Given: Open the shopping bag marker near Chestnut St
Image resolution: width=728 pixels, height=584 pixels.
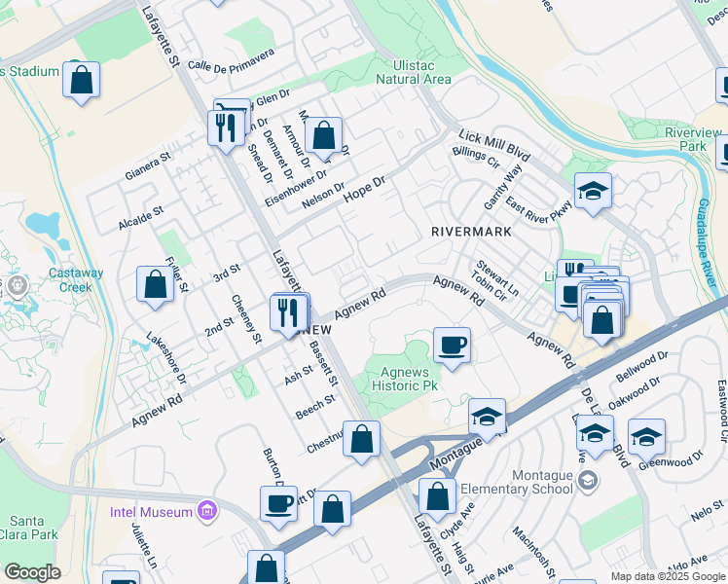Looking at the screenshot, I should [x=361, y=439].
